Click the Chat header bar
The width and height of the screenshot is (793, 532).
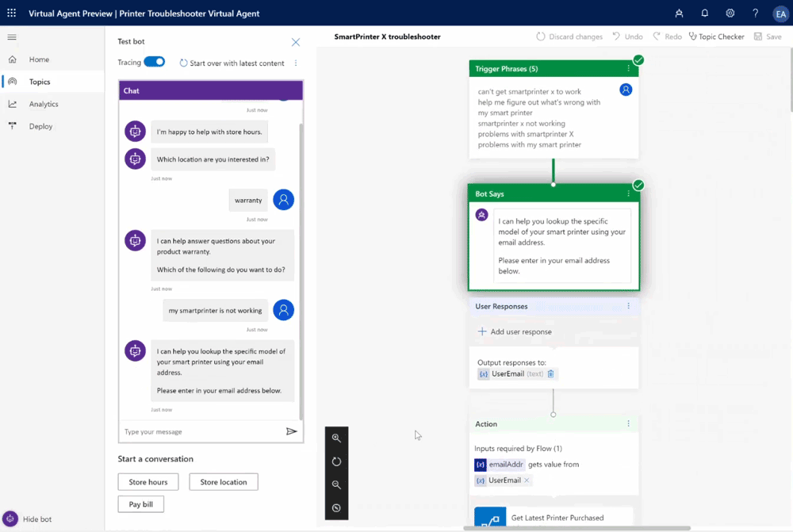[x=211, y=90]
